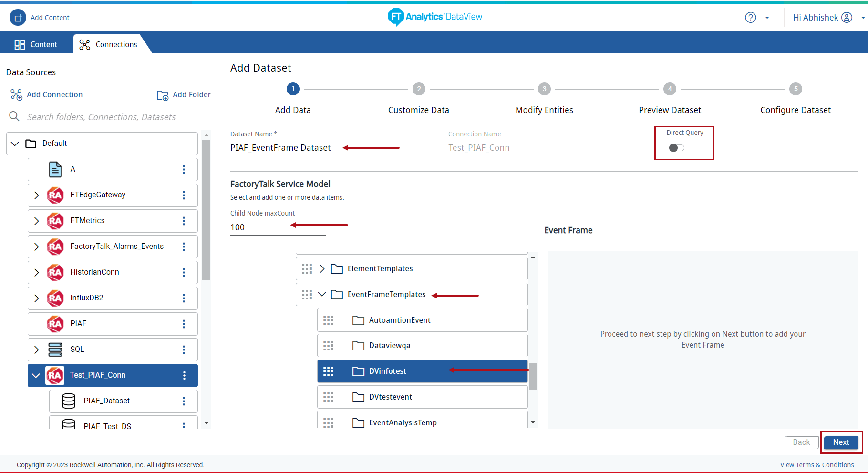This screenshot has height=473, width=868.
Task: Switch to the Connections tab
Action: point(109,44)
